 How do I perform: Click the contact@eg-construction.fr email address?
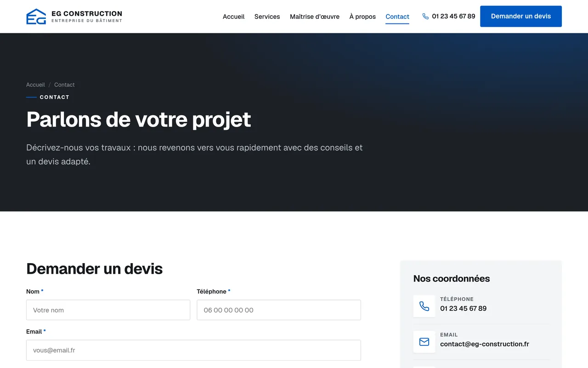(485, 344)
